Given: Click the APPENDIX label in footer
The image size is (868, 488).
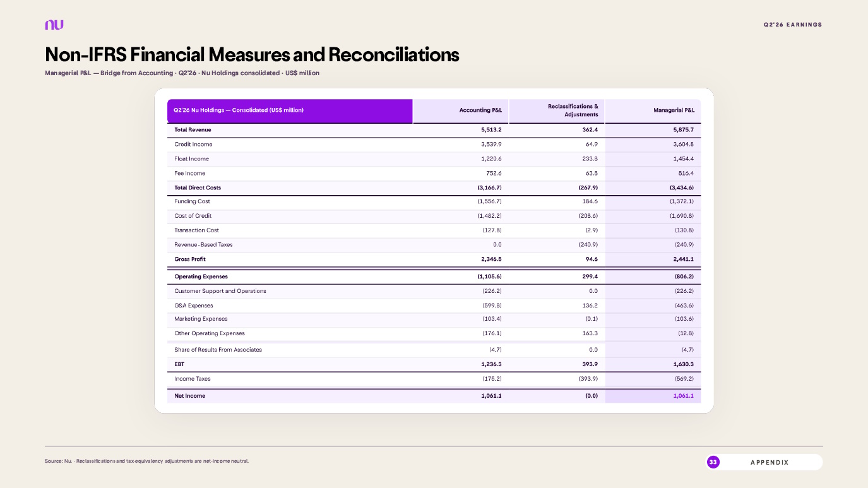Looking at the screenshot, I should pyautogui.click(x=770, y=463).
